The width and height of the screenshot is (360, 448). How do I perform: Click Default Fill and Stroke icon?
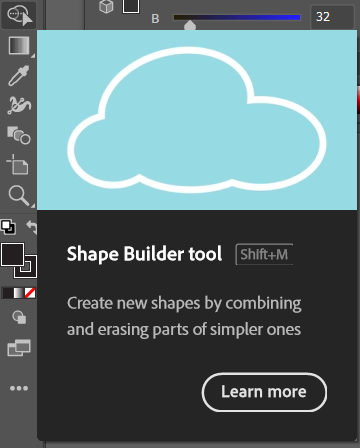pos(8,227)
